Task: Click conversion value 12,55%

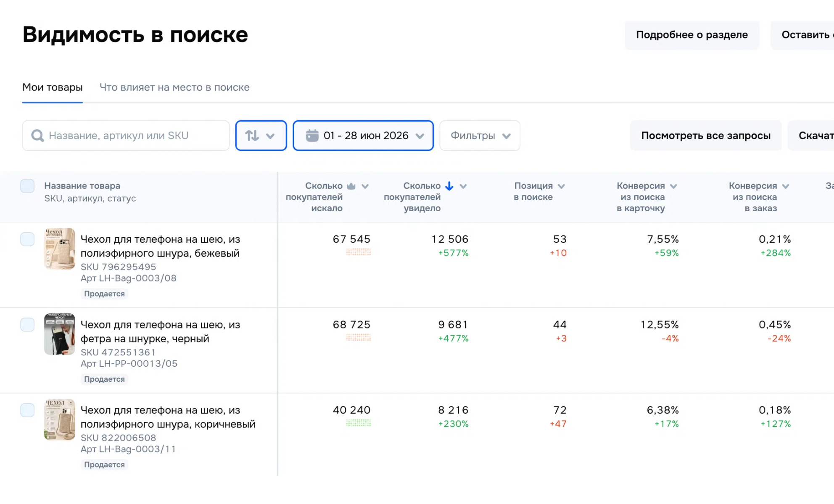Action: point(659,325)
